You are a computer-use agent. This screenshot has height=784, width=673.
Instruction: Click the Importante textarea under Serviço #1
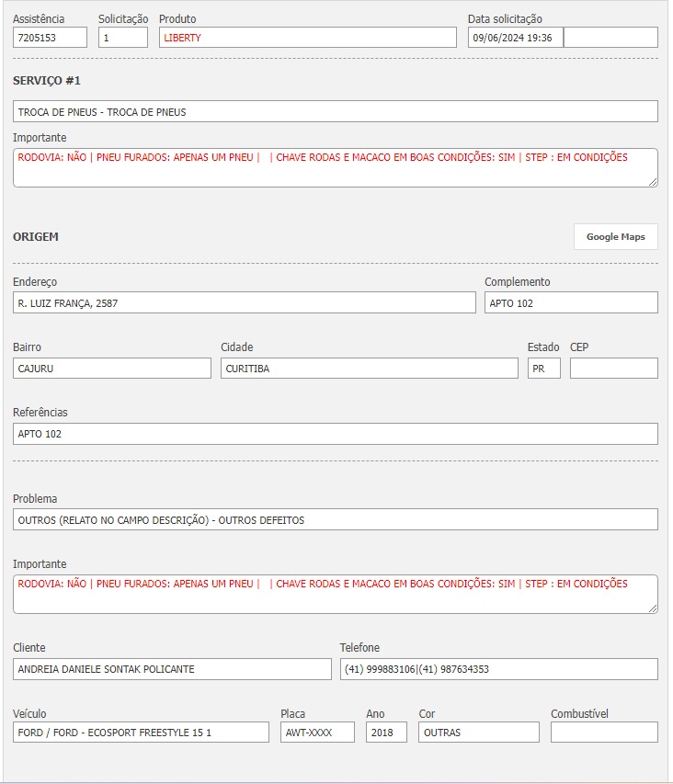pyautogui.click(x=335, y=167)
